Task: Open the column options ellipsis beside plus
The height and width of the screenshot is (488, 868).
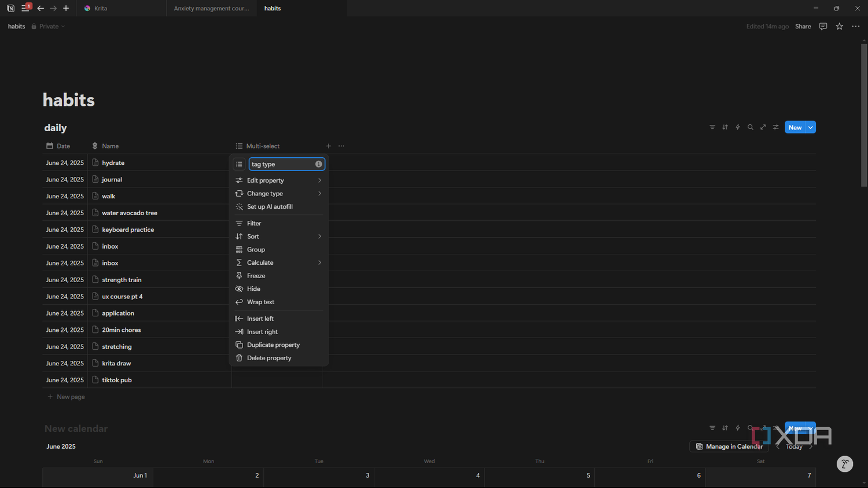Action: pos(341,146)
